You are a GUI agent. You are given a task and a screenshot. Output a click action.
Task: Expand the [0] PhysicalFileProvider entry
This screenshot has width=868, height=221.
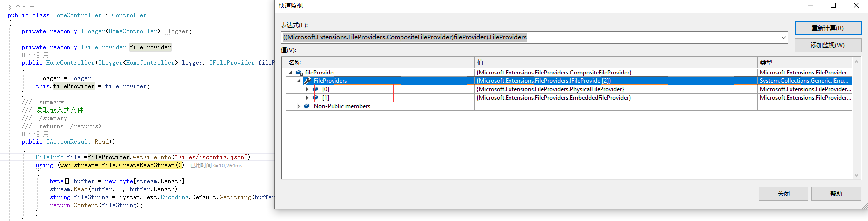307,89
